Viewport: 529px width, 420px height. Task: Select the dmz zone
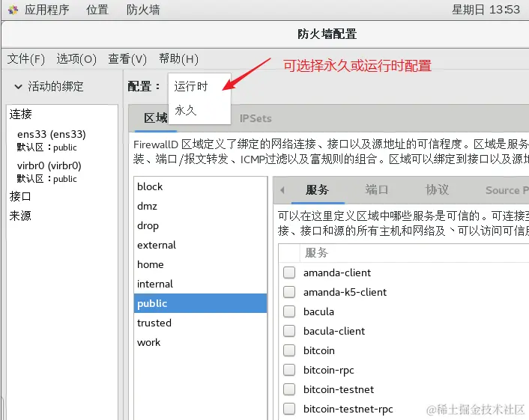click(200, 206)
